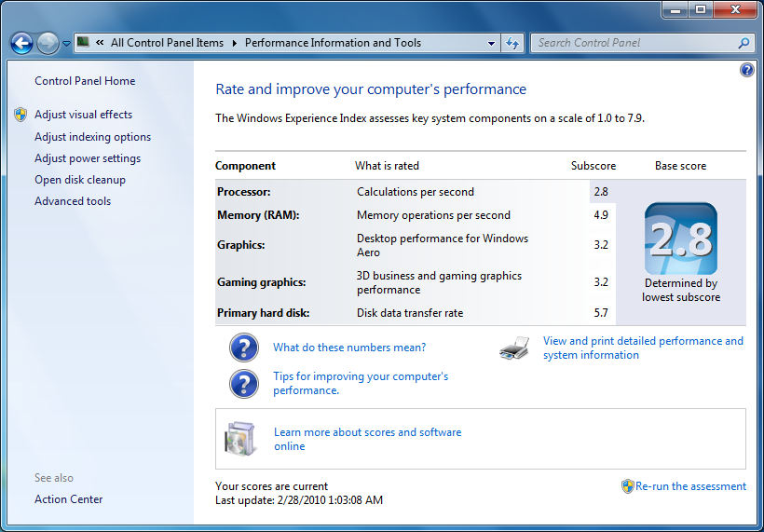This screenshot has height=532, width=764.
Task: Open Adjust visual effects link
Action: (x=83, y=115)
